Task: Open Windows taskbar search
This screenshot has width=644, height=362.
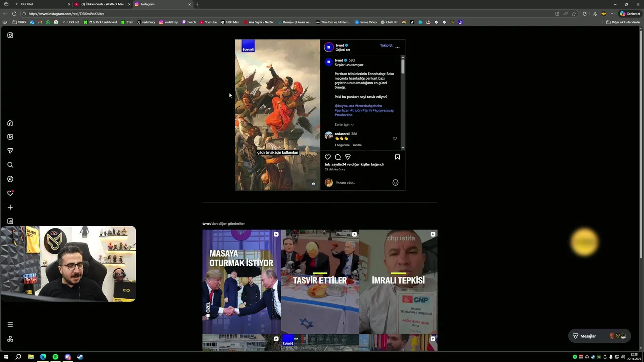Action: point(18,357)
